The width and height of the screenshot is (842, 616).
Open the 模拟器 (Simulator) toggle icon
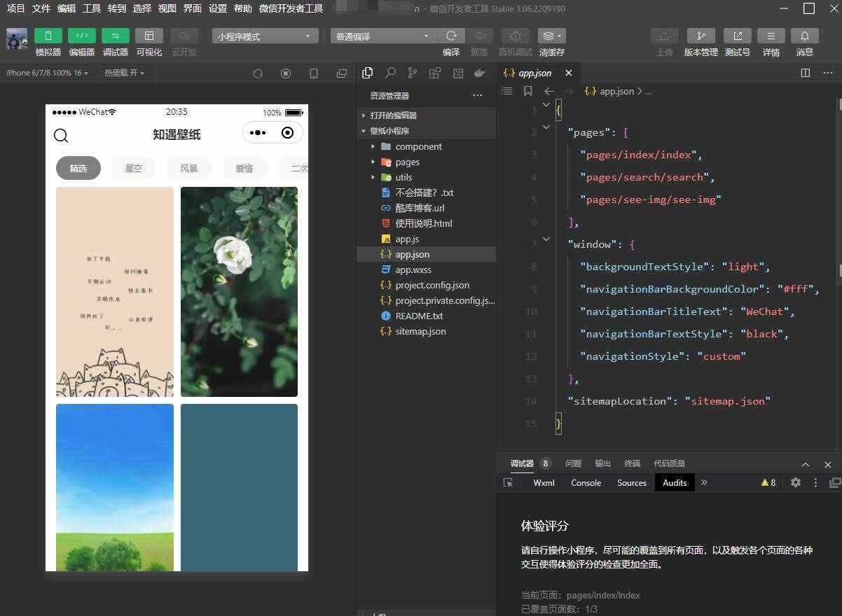[48, 36]
